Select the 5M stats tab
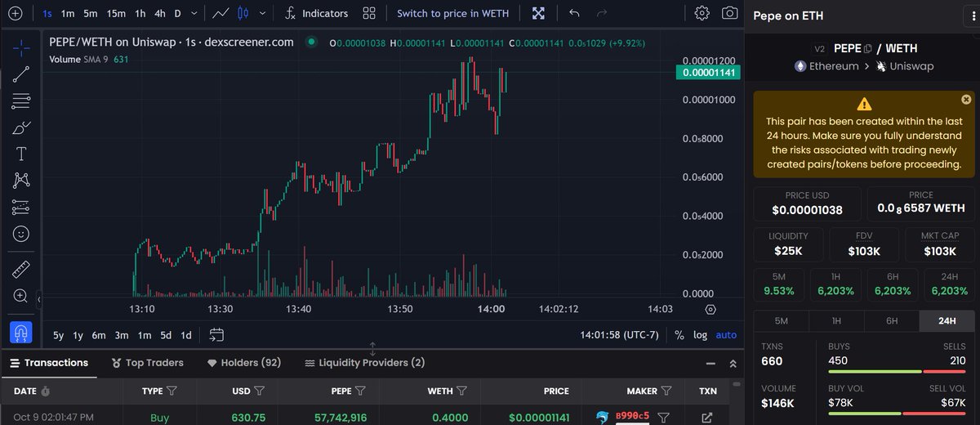980x425 pixels. point(781,321)
